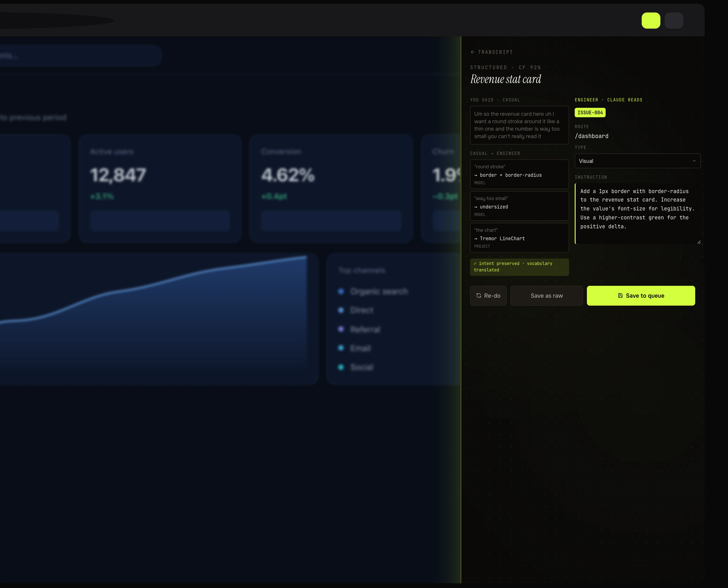Screen dimensions: 728x588
Task: Click the lime green button in top bar
Action: click(x=651, y=21)
